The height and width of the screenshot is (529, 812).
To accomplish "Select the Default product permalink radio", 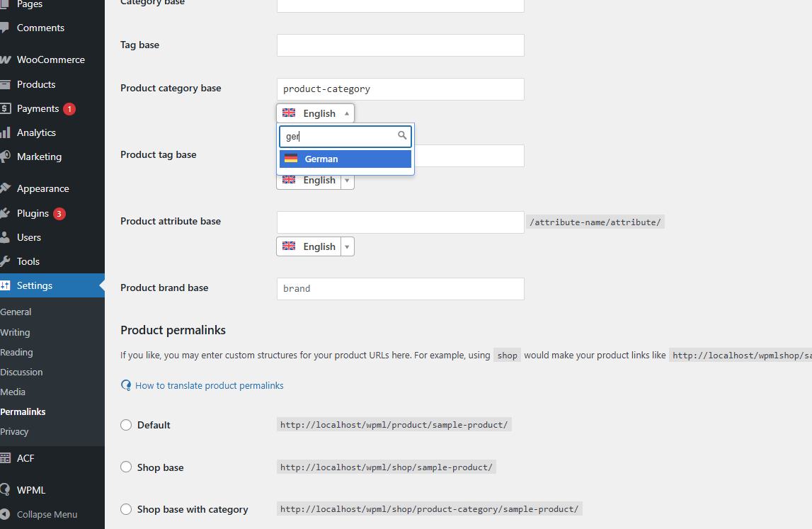I will (126, 425).
